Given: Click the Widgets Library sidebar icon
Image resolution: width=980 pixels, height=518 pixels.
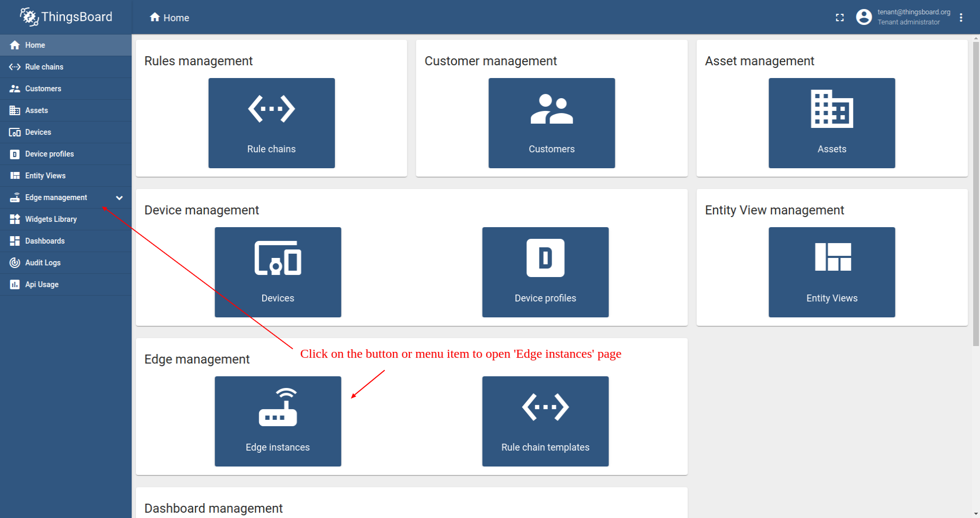Looking at the screenshot, I should (x=15, y=219).
